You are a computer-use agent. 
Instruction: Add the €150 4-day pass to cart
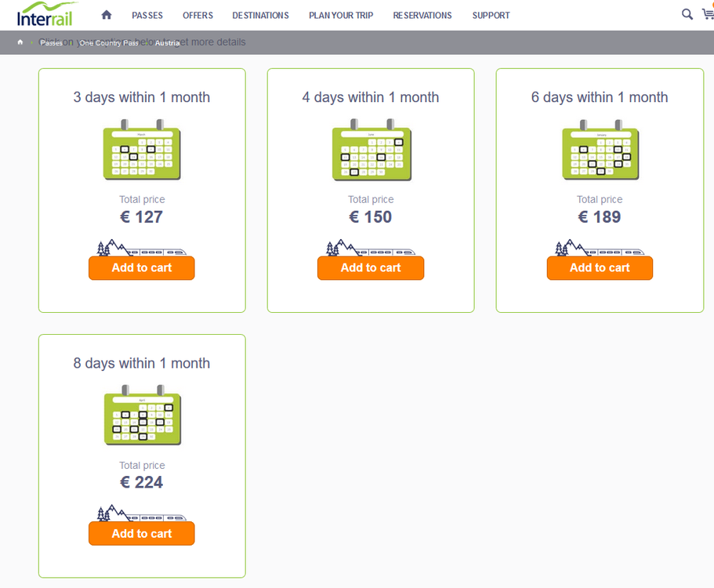371,268
